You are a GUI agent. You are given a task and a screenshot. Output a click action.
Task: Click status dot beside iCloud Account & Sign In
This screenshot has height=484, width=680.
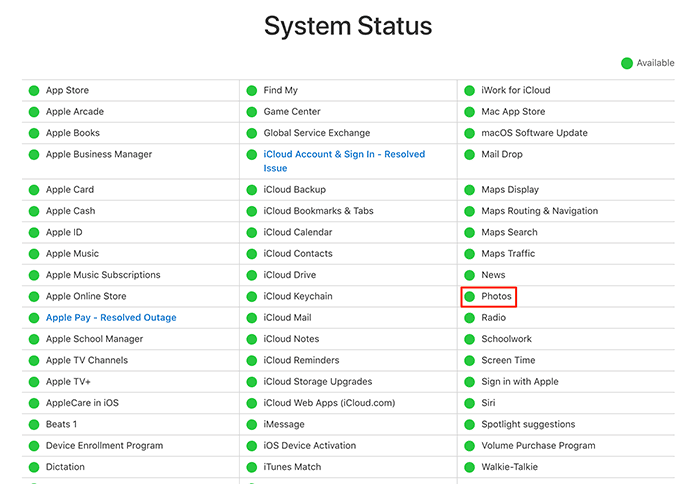tap(252, 154)
